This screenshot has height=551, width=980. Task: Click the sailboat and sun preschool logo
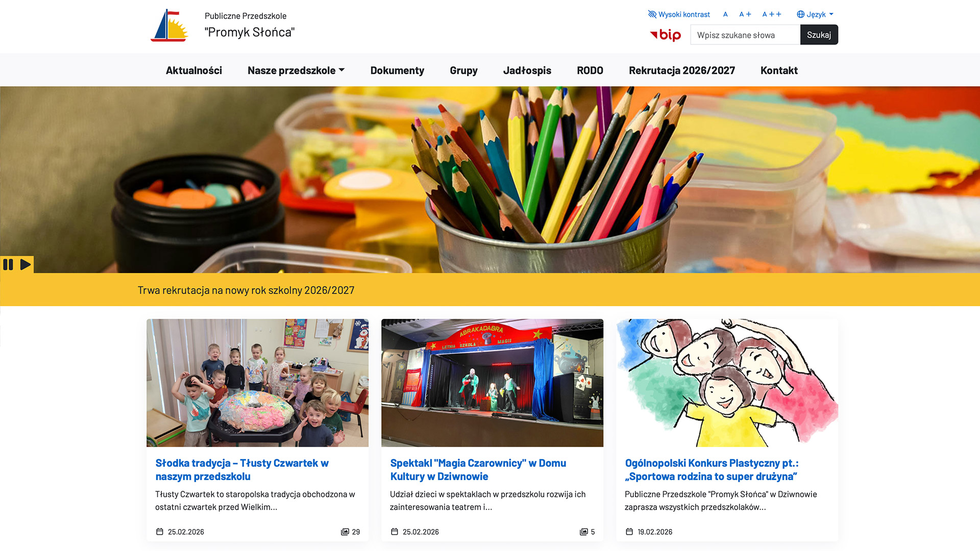[x=169, y=26]
